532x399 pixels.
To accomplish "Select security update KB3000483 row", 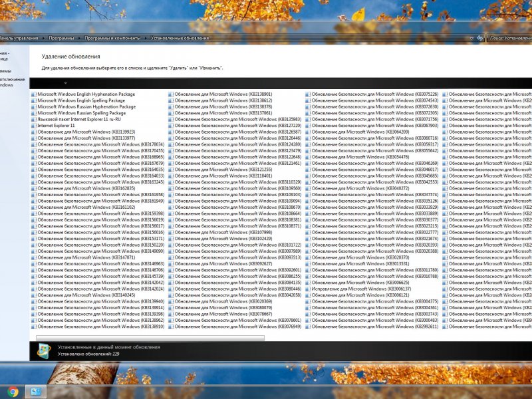I will [x=372, y=321].
